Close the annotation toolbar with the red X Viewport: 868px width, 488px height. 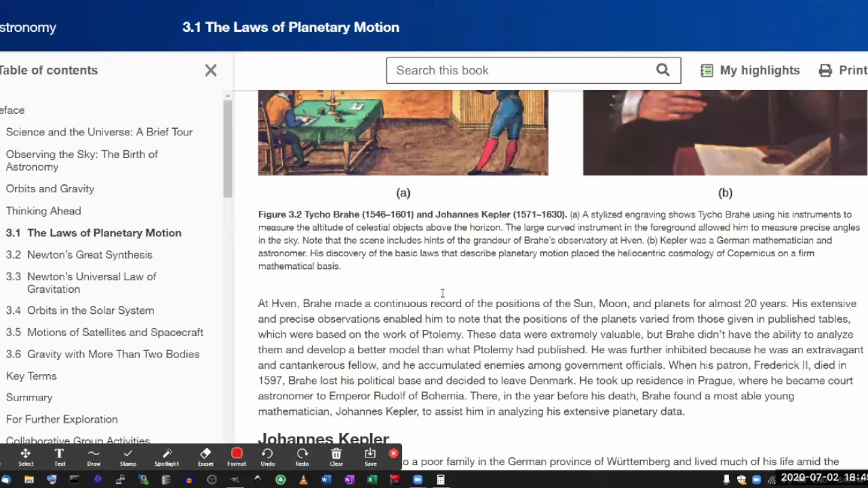coord(393,453)
